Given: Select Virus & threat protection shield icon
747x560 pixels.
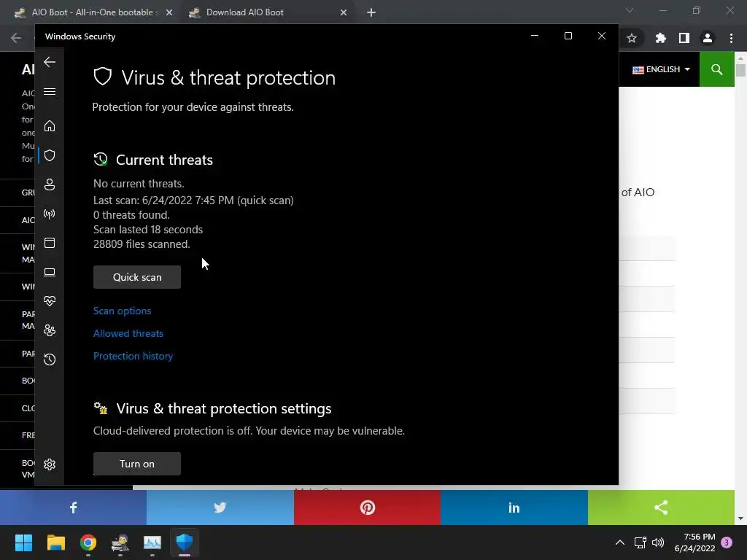Looking at the screenshot, I should (x=50, y=155).
